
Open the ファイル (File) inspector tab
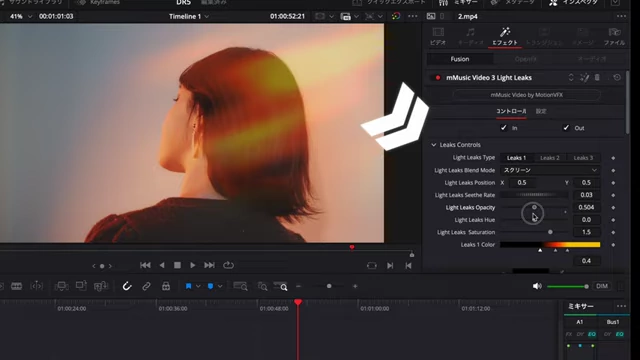point(614,36)
